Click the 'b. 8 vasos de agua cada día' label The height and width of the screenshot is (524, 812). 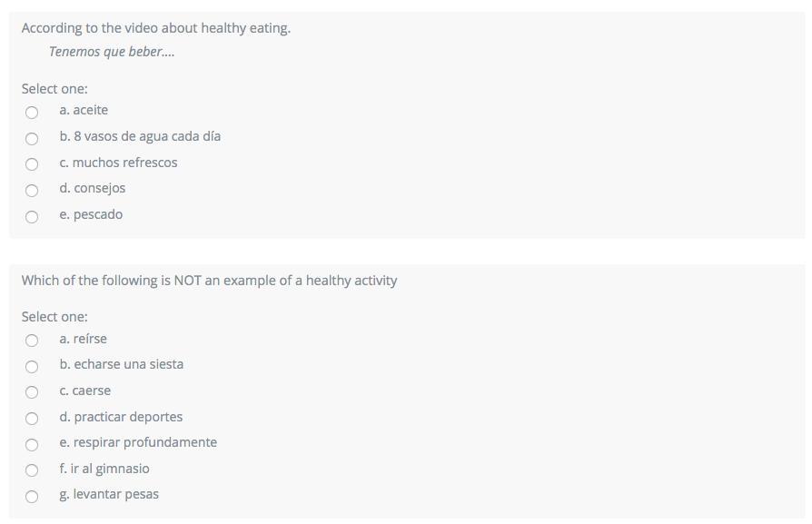140,136
